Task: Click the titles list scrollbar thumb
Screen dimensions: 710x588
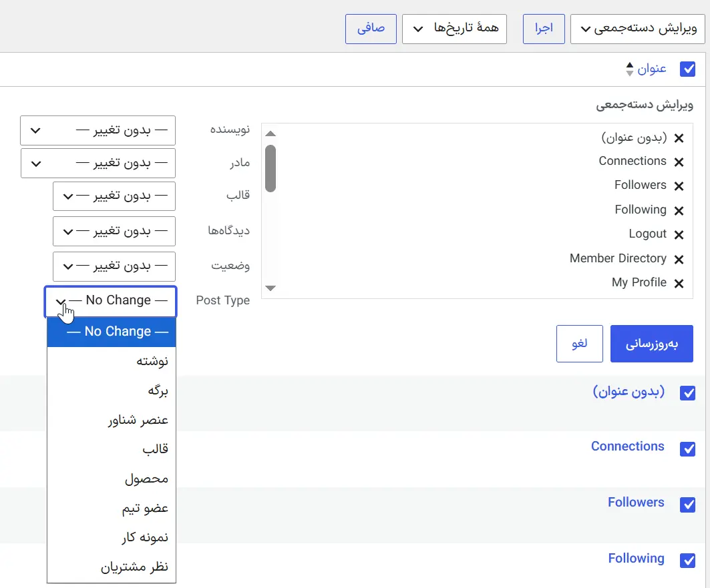Action: (271, 168)
